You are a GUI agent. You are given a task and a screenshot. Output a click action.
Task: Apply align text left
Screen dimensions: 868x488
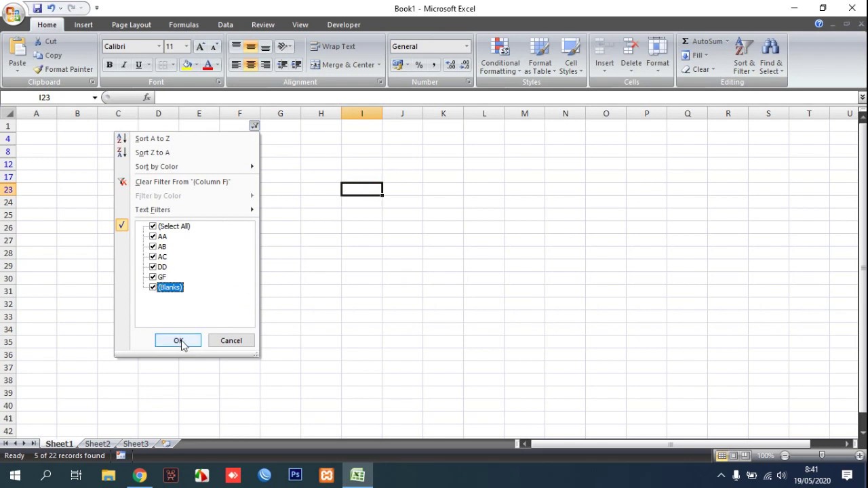click(x=236, y=65)
